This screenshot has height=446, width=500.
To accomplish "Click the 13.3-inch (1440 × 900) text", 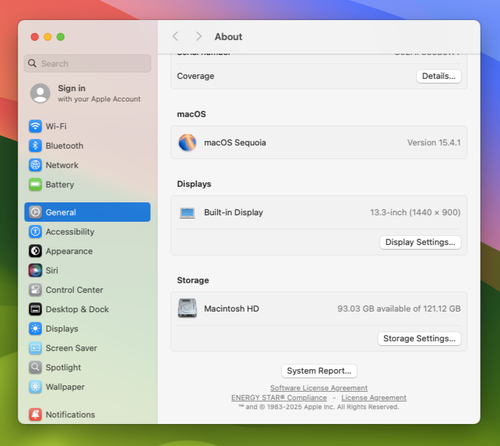I will tap(415, 212).
